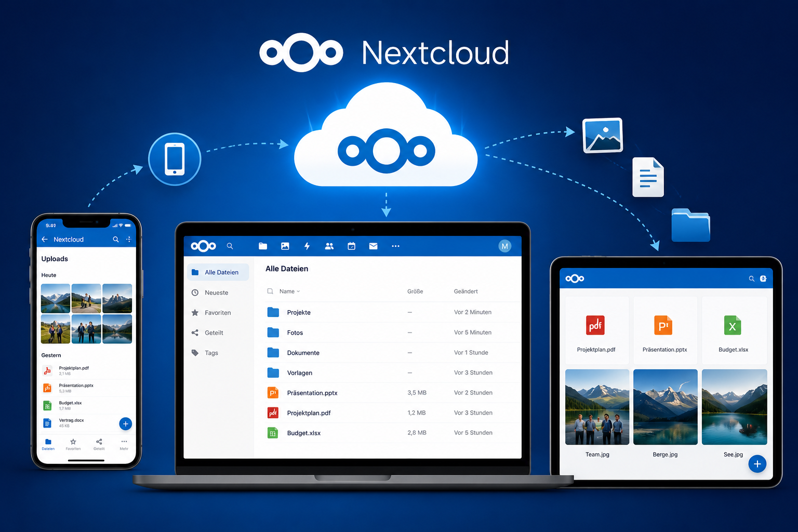Open the phone header overflow menu
This screenshot has height=532, width=798.
click(x=128, y=240)
